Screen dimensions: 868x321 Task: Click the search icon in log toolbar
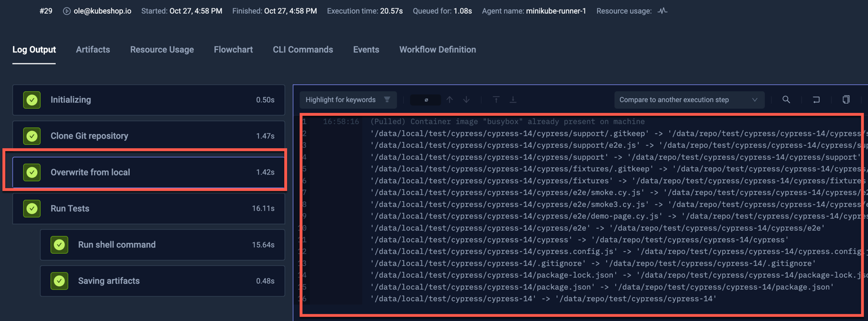786,100
